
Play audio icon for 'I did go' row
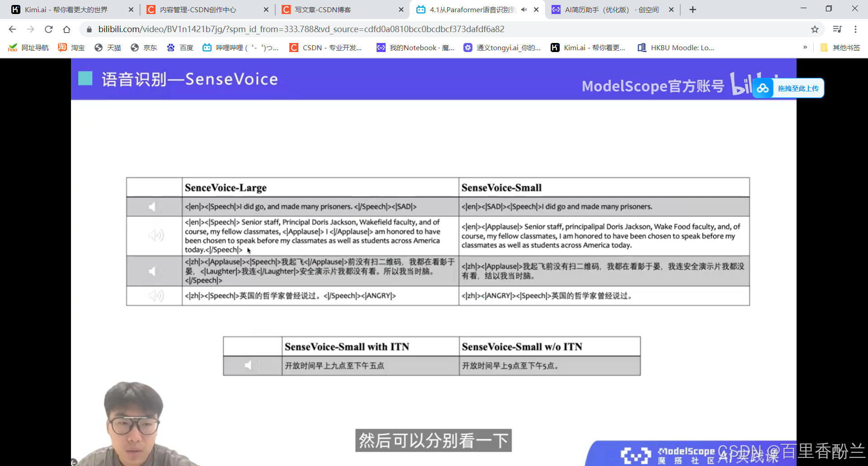point(155,207)
